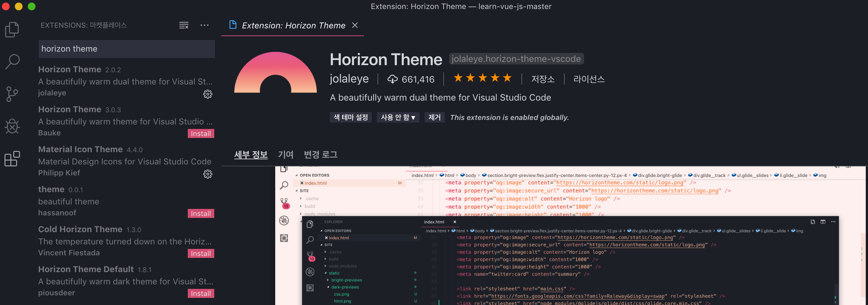Click the 'This extension is enabled globally' text
Image resolution: width=868 pixels, height=305 pixels.
click(x=509, y=117)
